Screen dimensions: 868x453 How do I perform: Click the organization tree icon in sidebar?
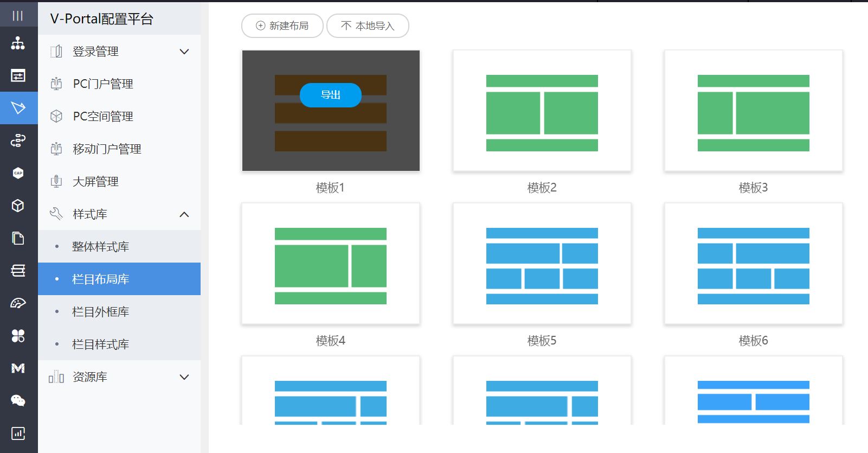(x=18, y=43)
